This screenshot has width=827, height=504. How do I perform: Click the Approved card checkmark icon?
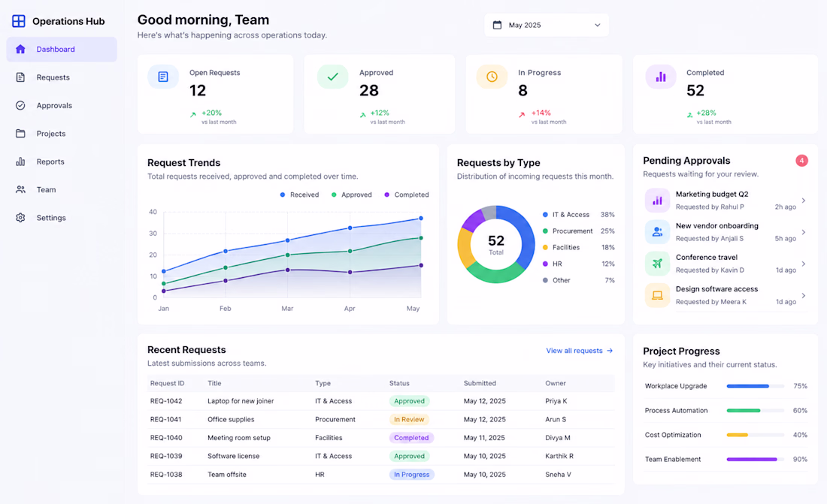332,77
